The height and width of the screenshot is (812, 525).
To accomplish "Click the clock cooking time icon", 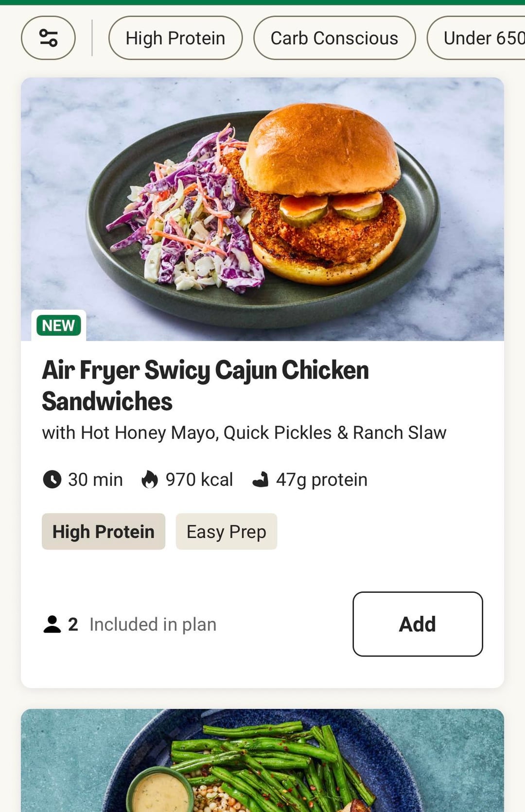I will 52,480.
